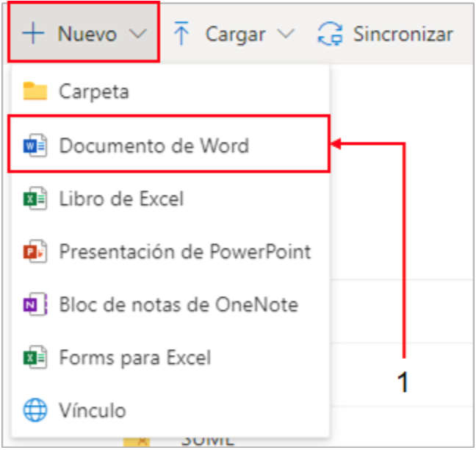Click the Sincronizar button label
The height and width of the screenshot is (450, 476).
coord(403,34)
